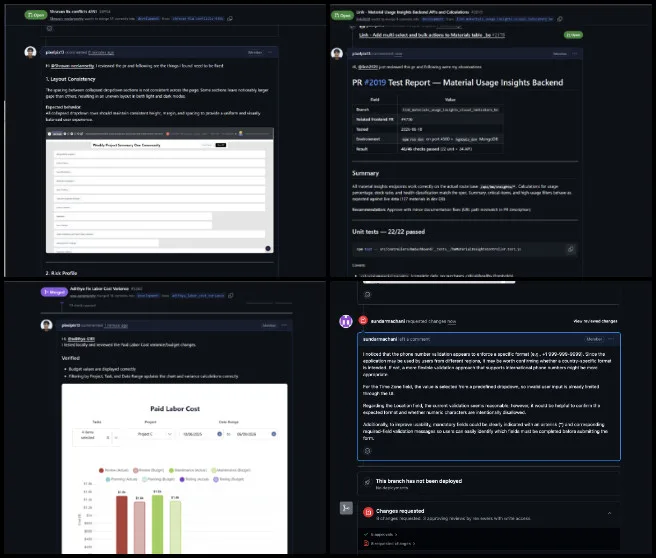Click 'This branch has not been deployed' text

coord(419,481)
